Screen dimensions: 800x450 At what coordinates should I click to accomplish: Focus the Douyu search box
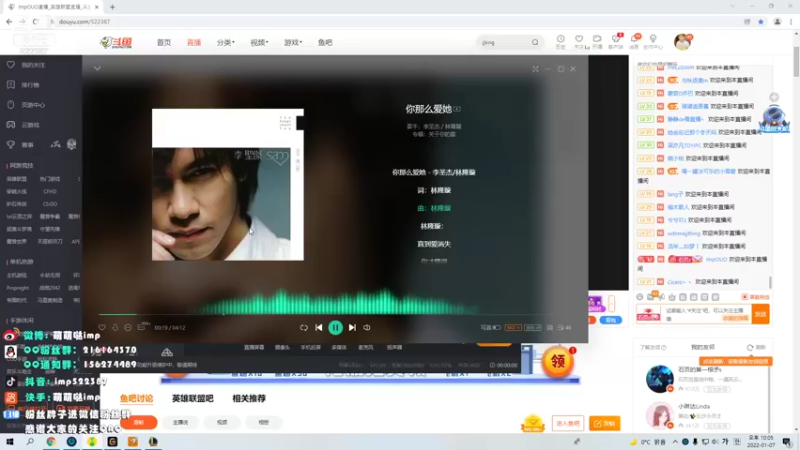coord(504,42)
